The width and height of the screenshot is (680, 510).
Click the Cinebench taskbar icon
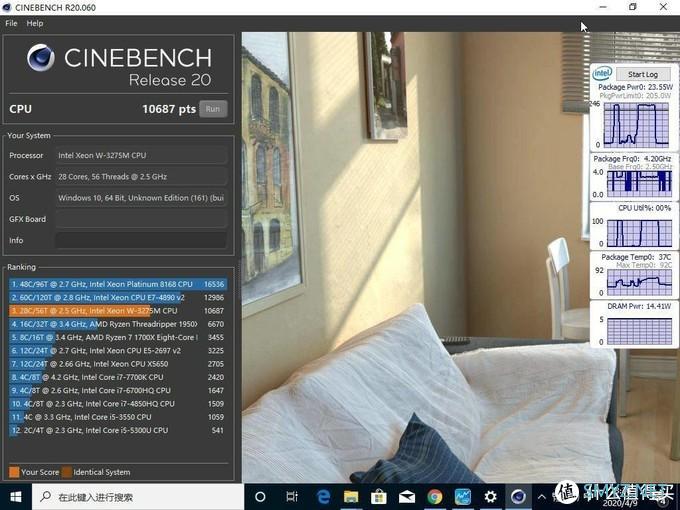pos(518,497)
